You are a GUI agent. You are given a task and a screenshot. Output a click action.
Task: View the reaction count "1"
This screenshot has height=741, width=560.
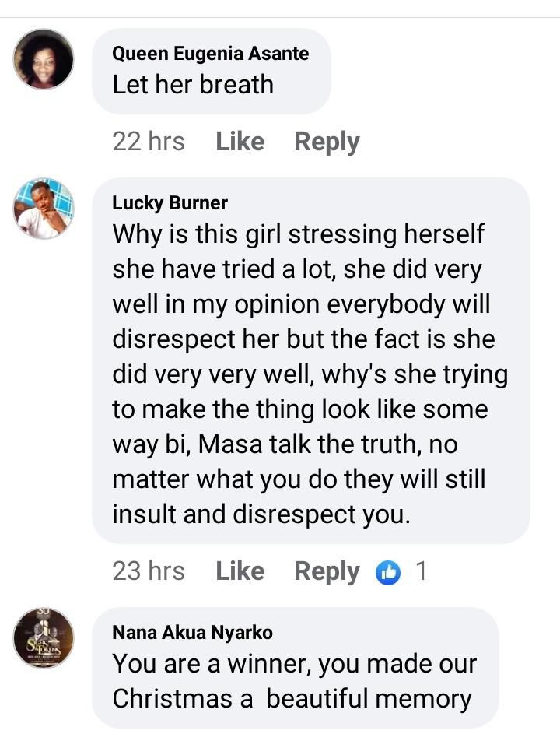click(x=421, y=572)
